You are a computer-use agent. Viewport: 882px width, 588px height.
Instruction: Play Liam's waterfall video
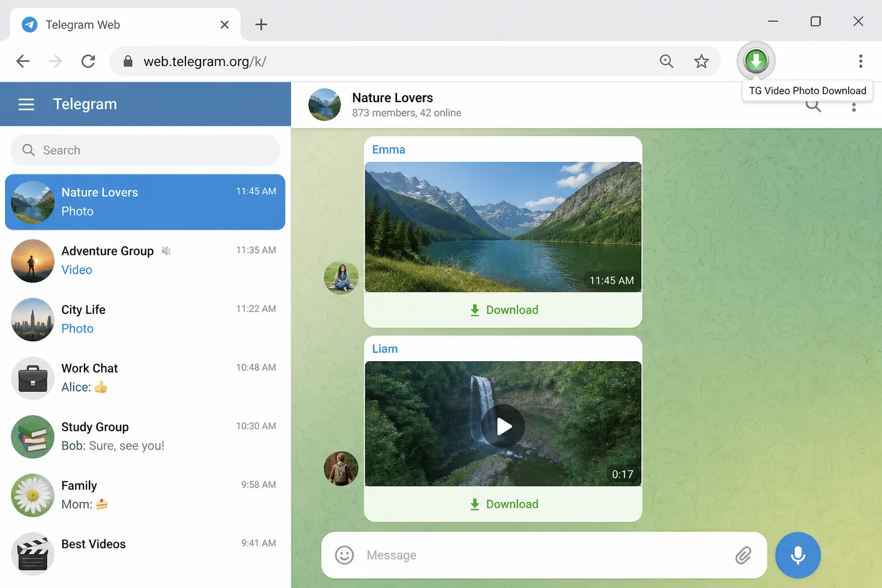click(x=503, y=426)
